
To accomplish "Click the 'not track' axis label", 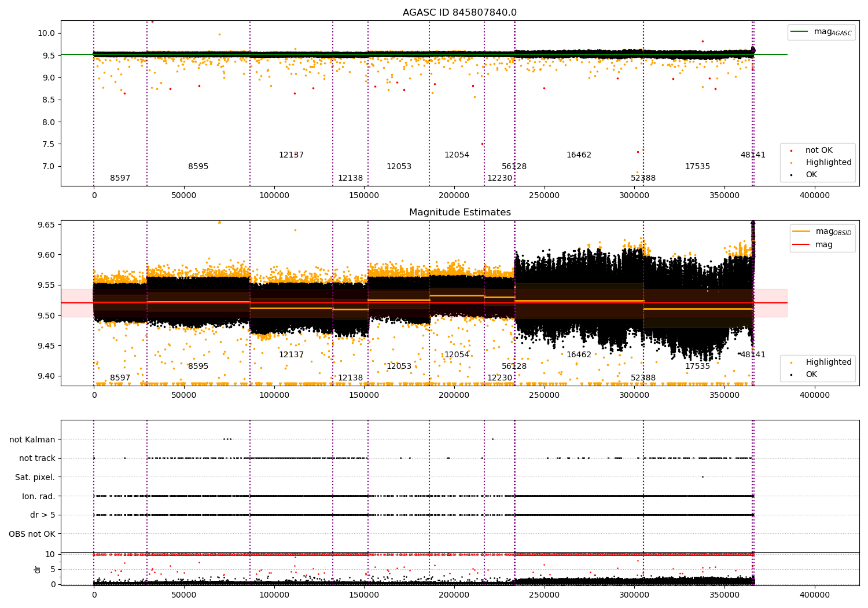I will (x=37, y=458).
